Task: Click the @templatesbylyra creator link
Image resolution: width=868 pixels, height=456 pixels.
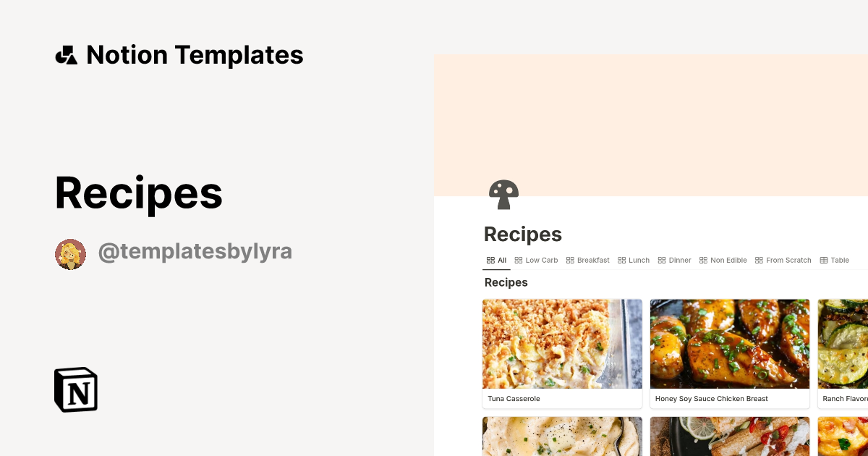Action: tap(195, 251)
